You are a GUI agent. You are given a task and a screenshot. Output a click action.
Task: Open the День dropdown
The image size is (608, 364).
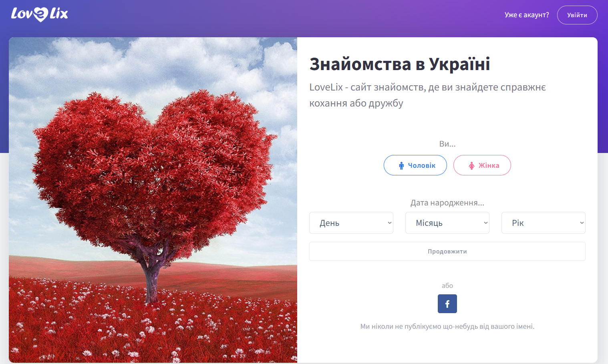351,223
